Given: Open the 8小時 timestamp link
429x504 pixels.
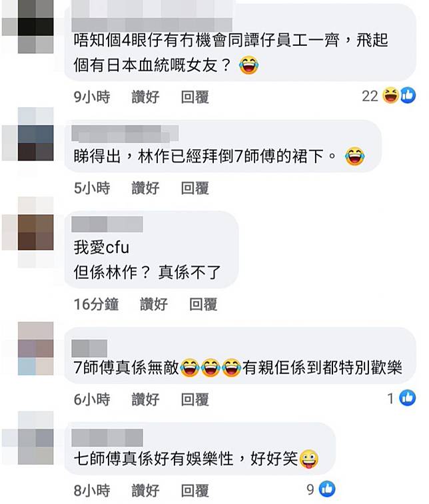Looking at the screenshot, I should click(x=92, y=491).
